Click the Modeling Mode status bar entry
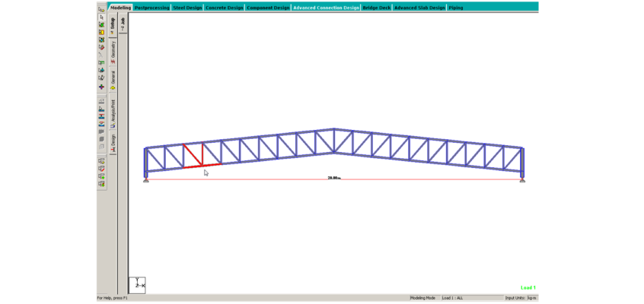Viewport: 644px width, 304px height. (425, 298)
